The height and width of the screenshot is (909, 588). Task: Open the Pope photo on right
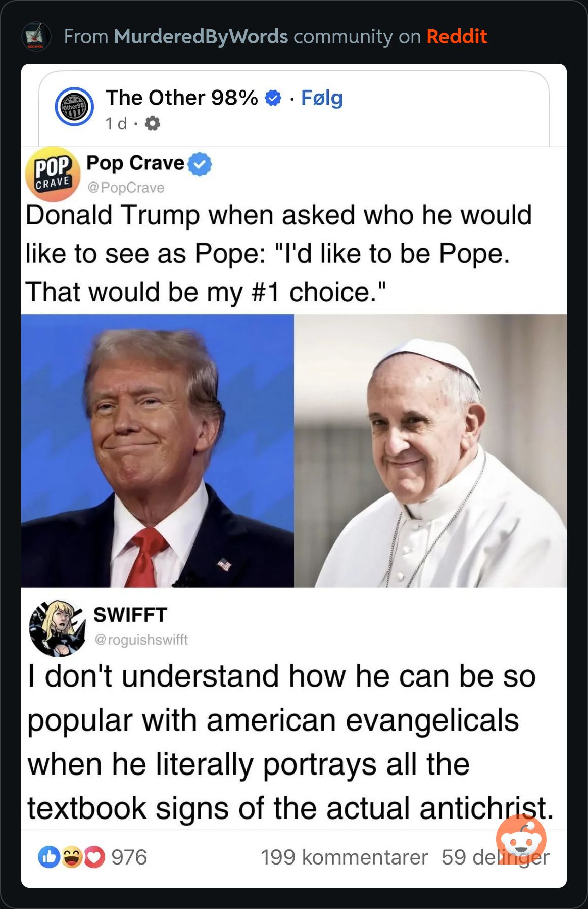coord(430,451)
